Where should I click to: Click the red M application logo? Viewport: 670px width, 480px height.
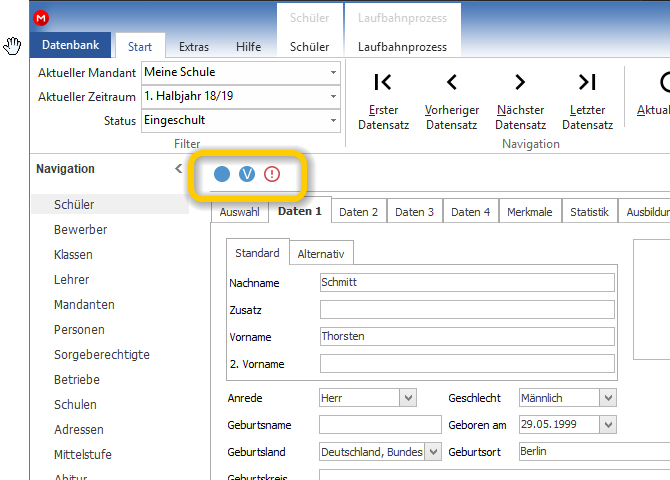click(41, 18)
